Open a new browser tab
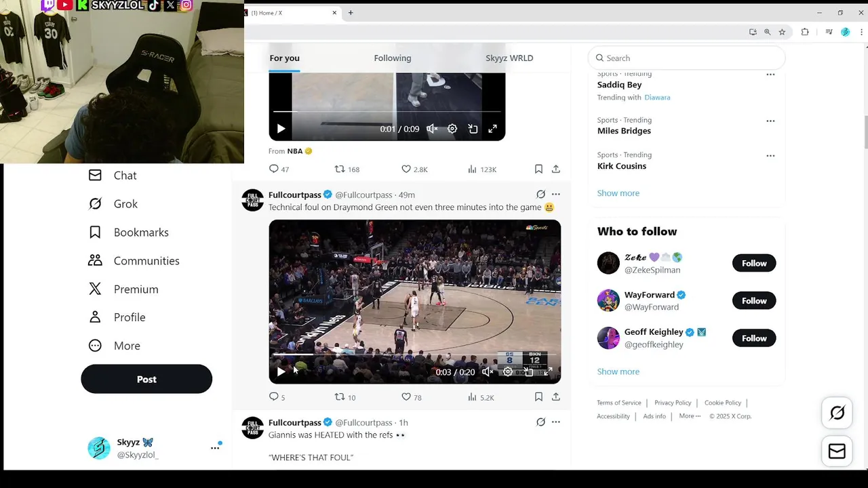The height and width of the screenshot is (488, 868). pos(351,13)
